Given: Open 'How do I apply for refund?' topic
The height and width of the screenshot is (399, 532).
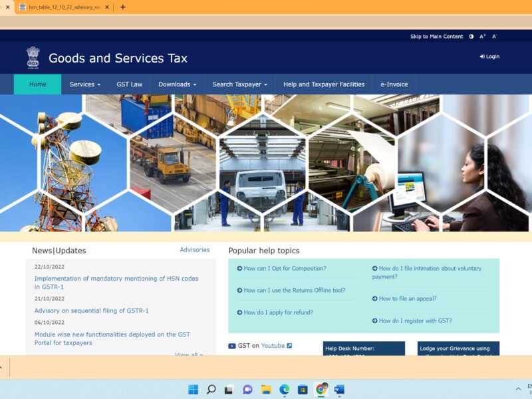Looking at the screenshot, I should tap(278, 313).
